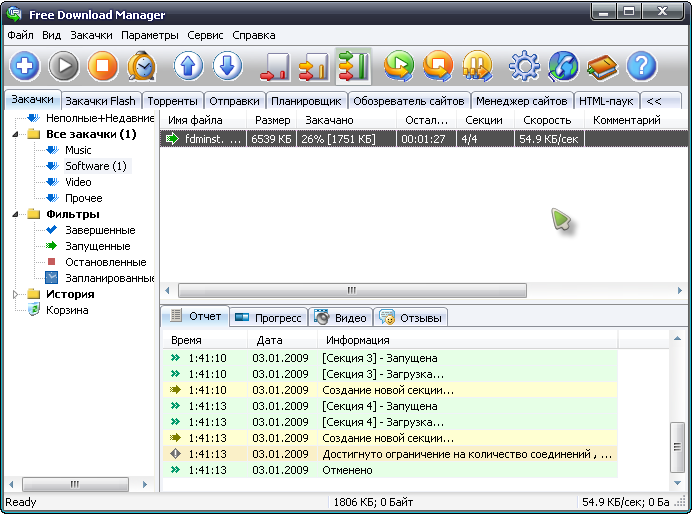
Task: Open the Отчет tab
Action: click(196, 316)
